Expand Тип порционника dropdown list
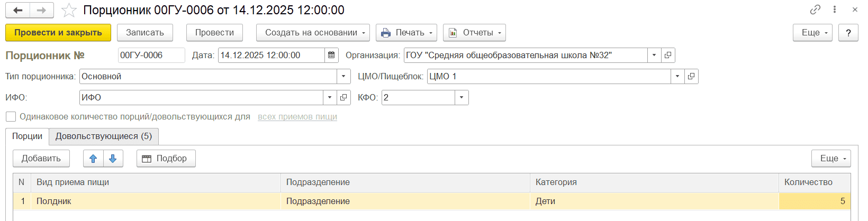Image resolution: width=868 pixels, height=221 pixels. [343, 76]
